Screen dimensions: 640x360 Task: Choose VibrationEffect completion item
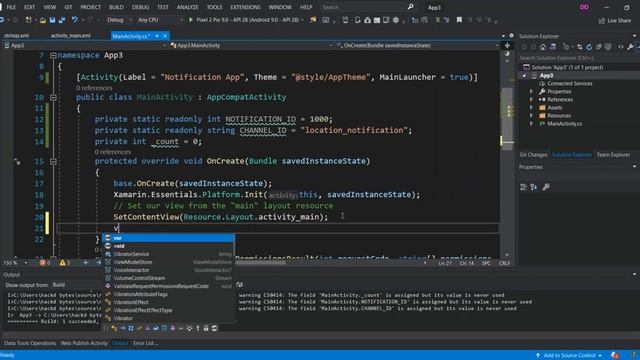pyautogui.click(x=168, y=302)
